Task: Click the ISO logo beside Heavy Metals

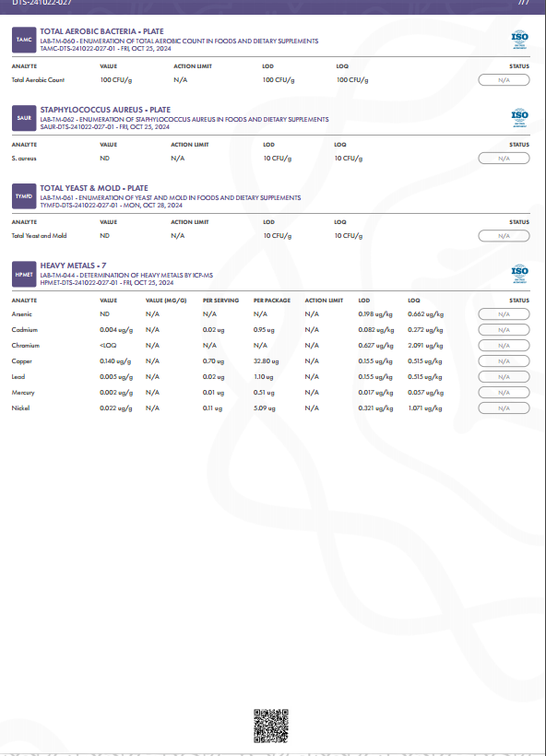Action: (519, 274)
